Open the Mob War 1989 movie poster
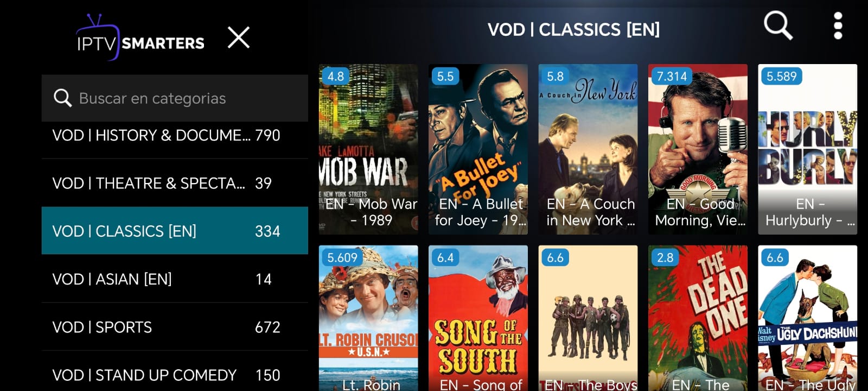 coord(368,149)
